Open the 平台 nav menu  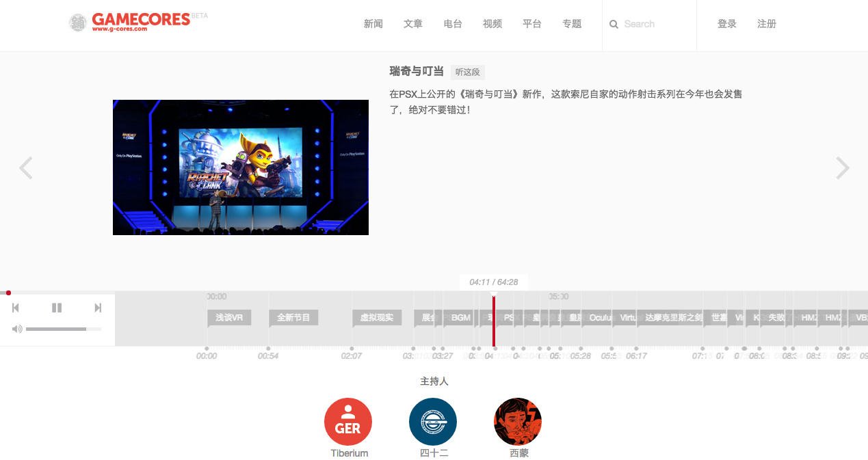click(532, 24)
